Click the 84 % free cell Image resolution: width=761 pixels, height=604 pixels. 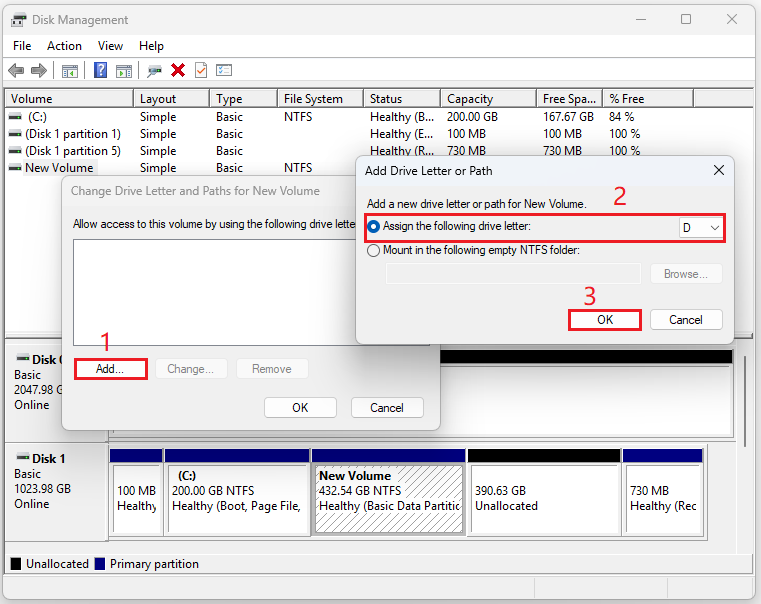click(x=622, y=117)
